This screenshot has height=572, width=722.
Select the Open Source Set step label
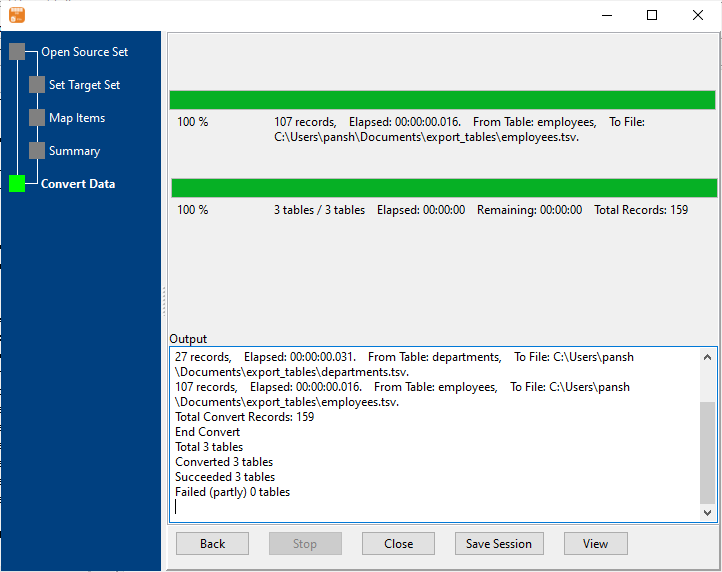[x=84, y=52]
